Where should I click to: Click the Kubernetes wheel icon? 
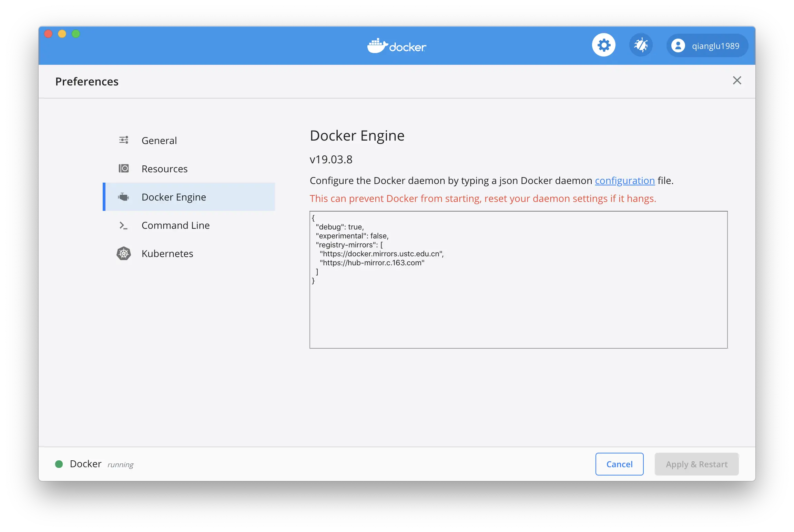coord(124,254)
